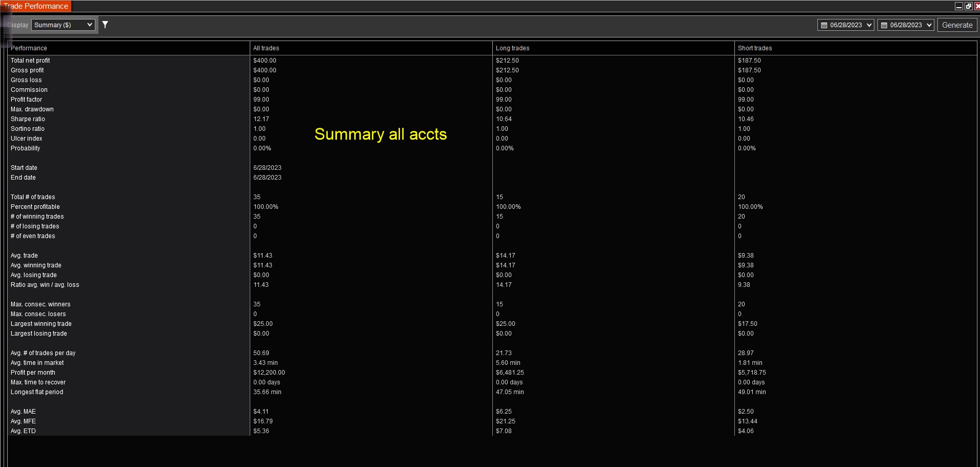Select the Ulcer index row label
This screenshot has width=980, height=467.
27,139
